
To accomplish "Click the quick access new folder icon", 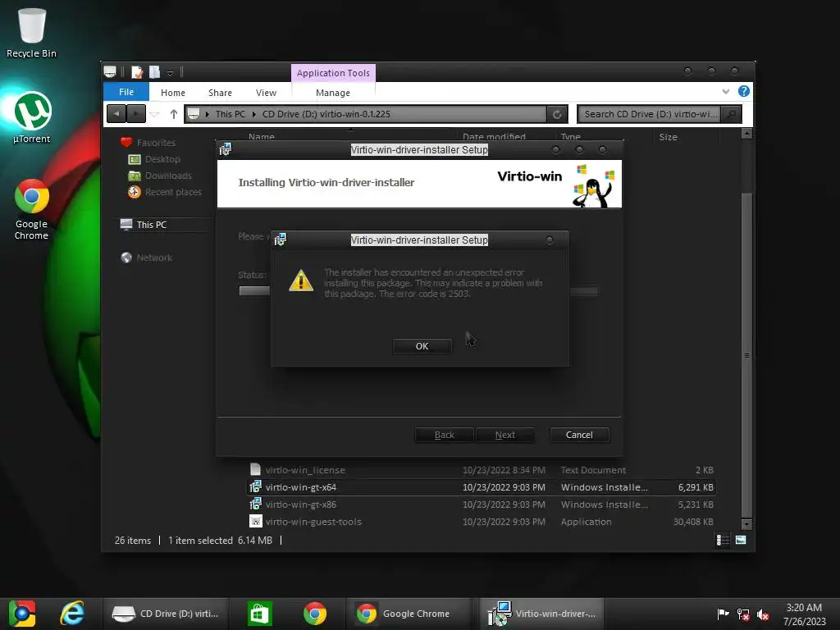I will pyautogui.click(x=154, y=72).
